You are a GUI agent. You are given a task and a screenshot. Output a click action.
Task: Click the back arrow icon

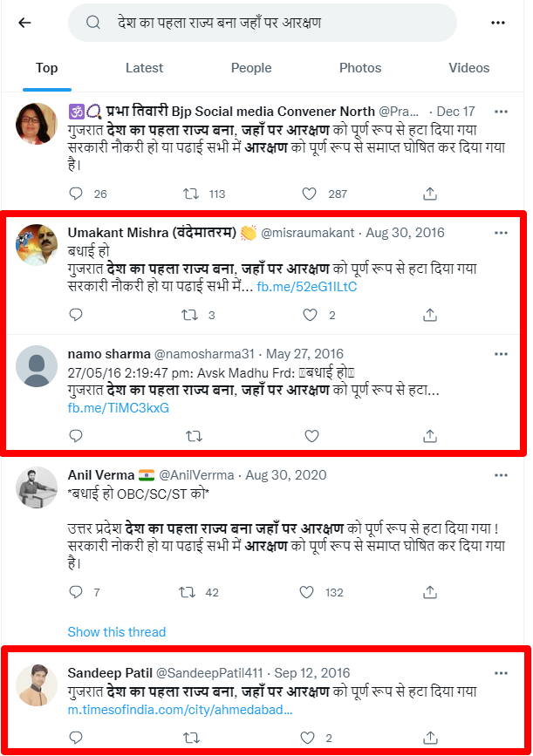pos(24,24)
